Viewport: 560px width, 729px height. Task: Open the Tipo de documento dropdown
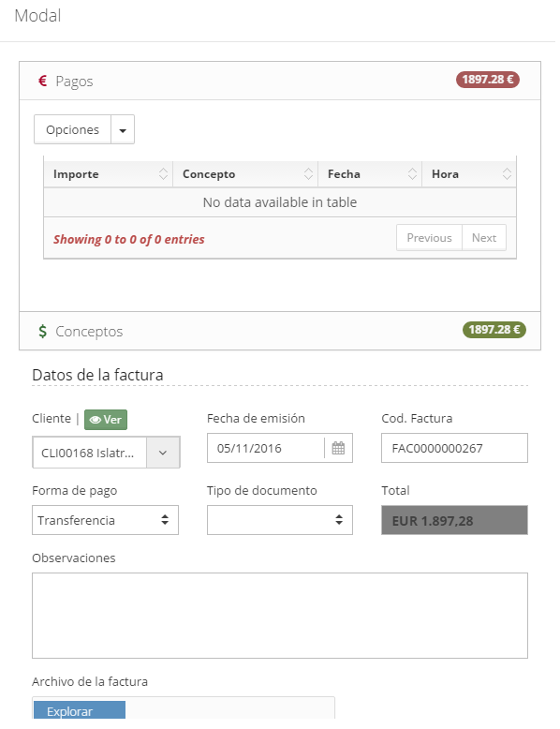pos(280,520)
